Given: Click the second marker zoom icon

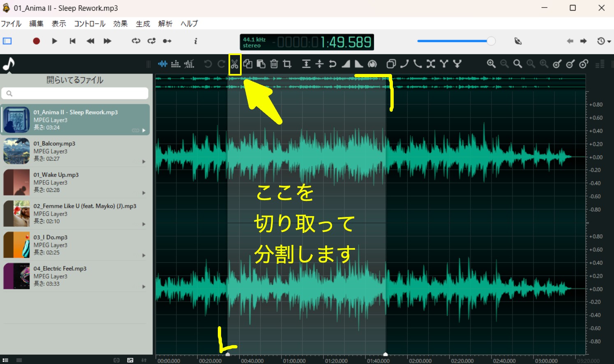Looking at the screenshot, I should [570, 64].
